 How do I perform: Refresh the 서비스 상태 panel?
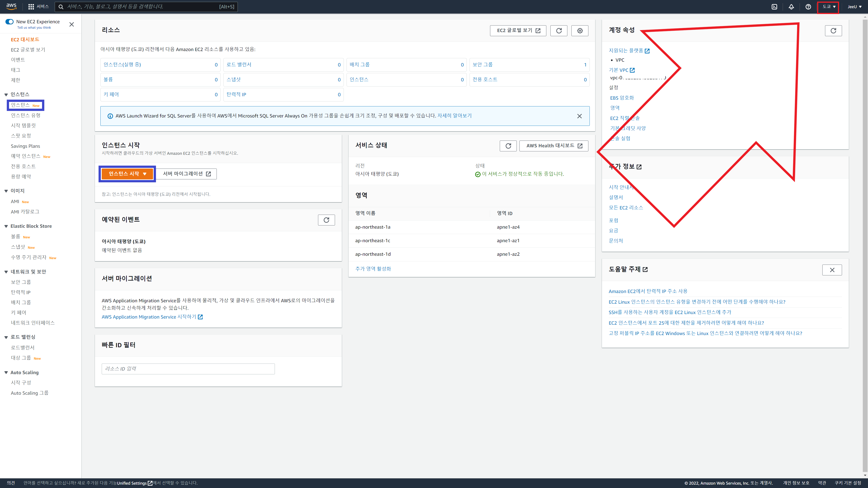(508, 146)
